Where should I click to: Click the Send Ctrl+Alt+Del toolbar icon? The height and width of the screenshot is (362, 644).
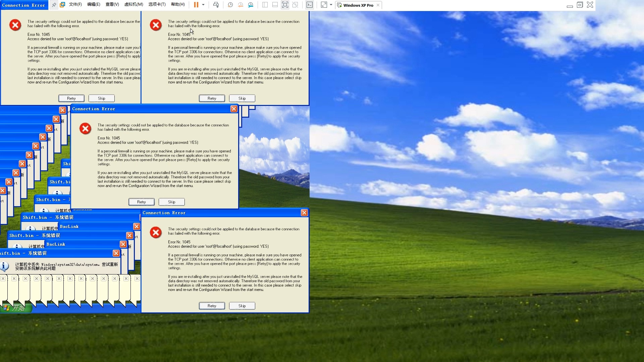point(216,5)
